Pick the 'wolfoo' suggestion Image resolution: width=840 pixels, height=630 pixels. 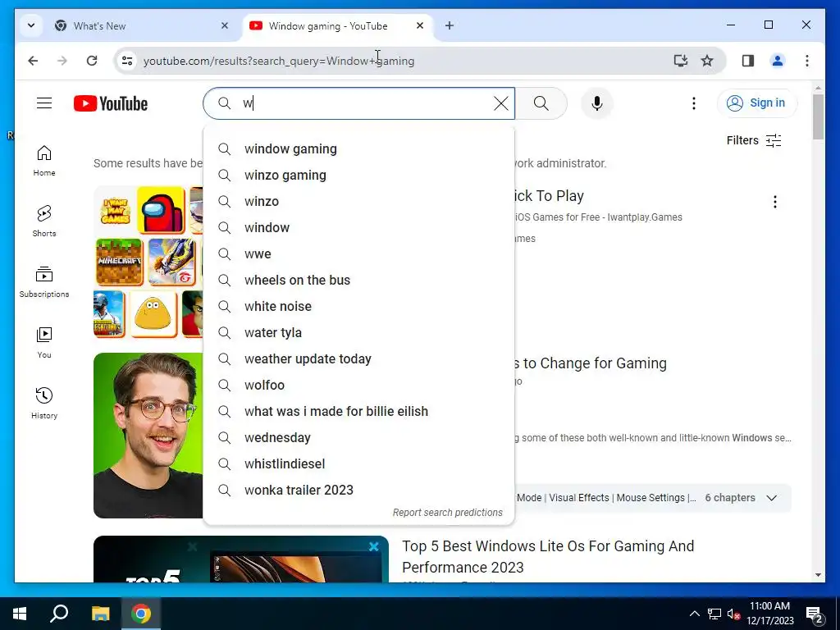point(359,386)
